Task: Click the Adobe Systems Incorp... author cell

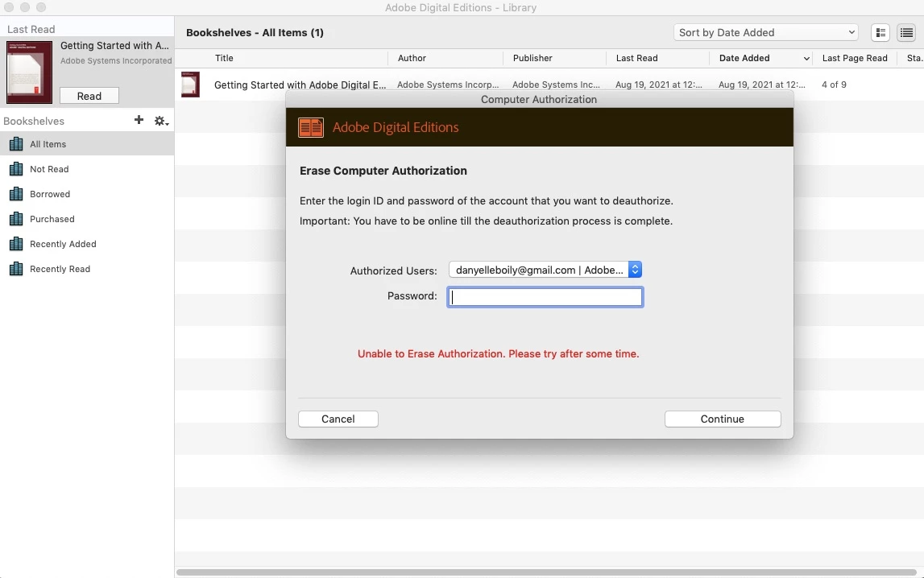Action: (448, 85)
